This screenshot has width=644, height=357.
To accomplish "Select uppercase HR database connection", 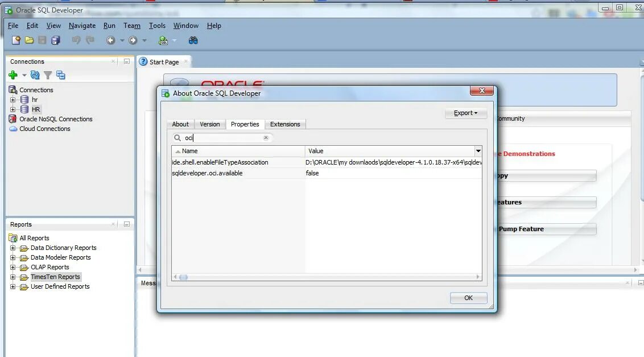I will tap(36, 109).
